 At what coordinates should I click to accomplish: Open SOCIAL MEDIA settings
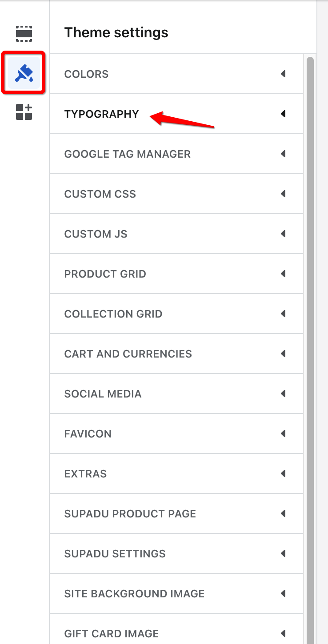coord(176,394)
